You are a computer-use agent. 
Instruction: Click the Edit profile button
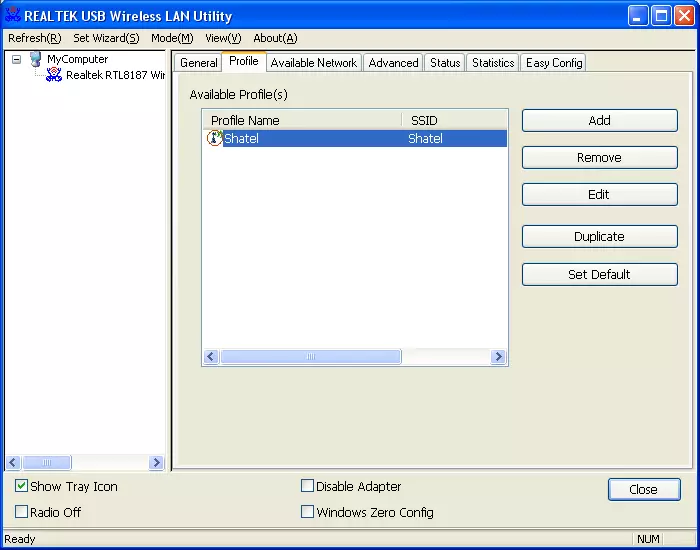[600, 195]
